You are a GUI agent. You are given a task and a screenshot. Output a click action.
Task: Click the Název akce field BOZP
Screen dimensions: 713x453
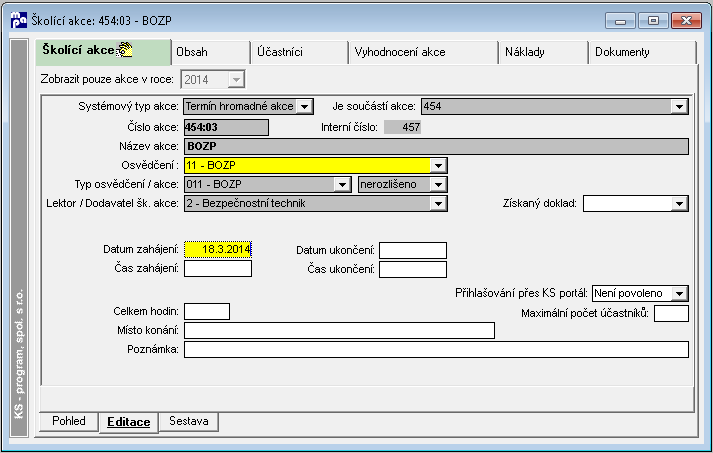pos(437,146)
